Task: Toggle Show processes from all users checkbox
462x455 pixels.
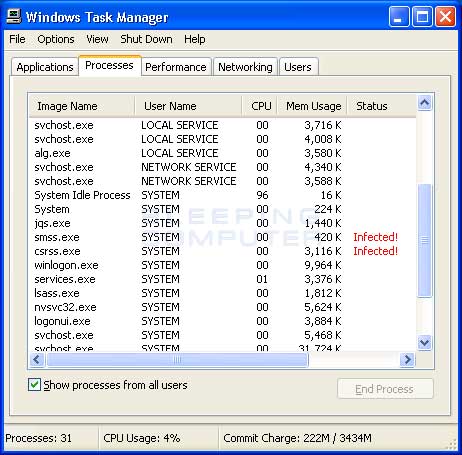Action: tap(34, 385)
